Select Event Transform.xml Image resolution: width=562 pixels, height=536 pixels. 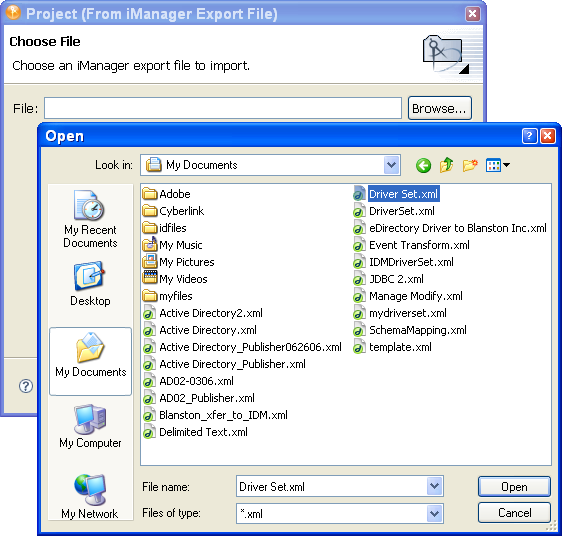coord(411,245)
